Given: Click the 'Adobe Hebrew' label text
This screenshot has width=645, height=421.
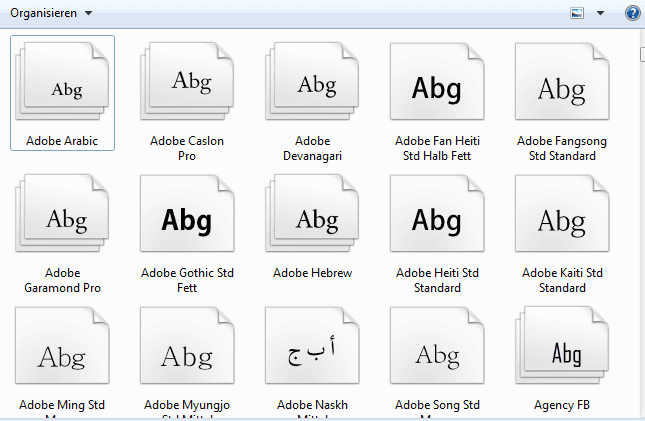Looking at the screenshot, I should coord(313,273).
